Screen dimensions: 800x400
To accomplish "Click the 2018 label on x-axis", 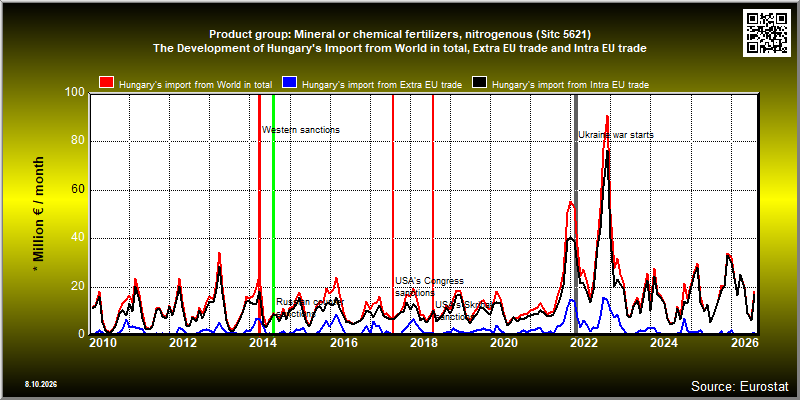I will coord(423,343).
